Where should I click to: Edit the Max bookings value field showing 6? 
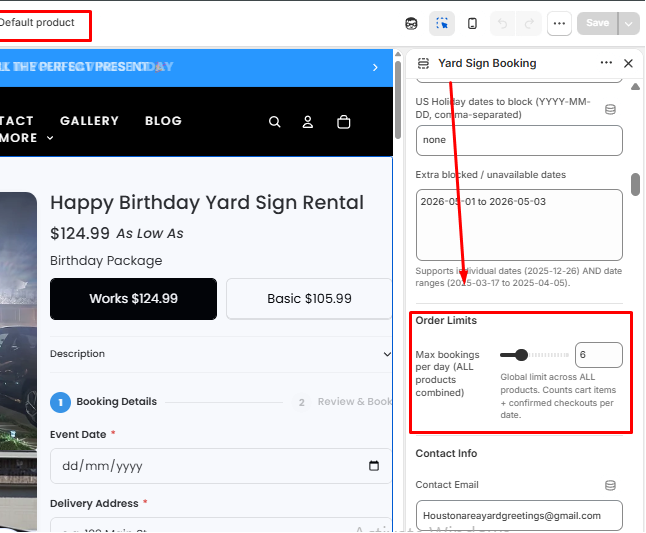599,355
